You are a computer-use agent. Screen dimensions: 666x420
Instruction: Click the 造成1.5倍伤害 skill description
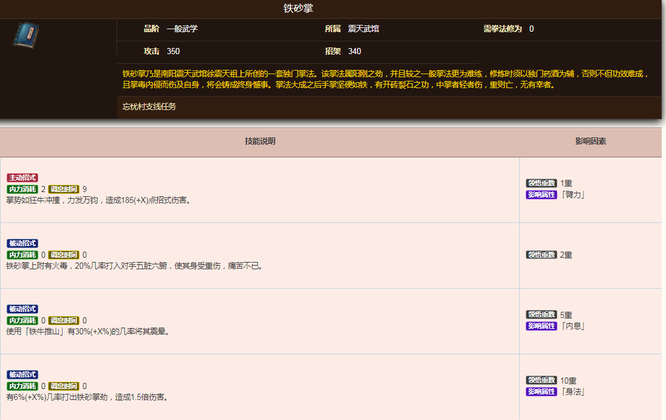click(87, 397)
